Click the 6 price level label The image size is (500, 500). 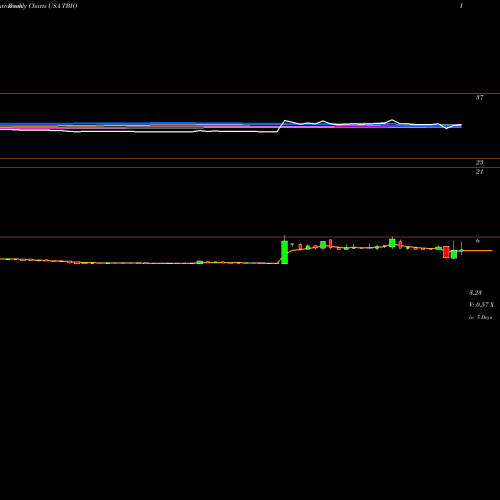point(478,241)
